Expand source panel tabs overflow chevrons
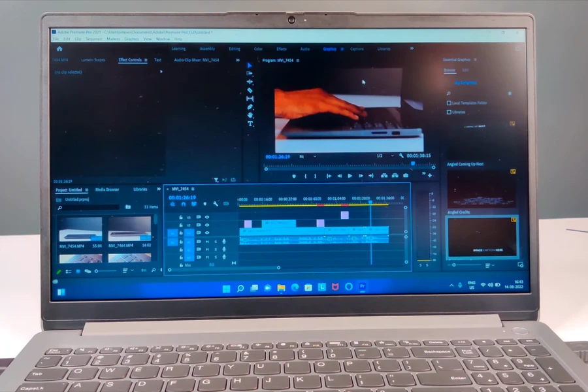 point(237,60)
